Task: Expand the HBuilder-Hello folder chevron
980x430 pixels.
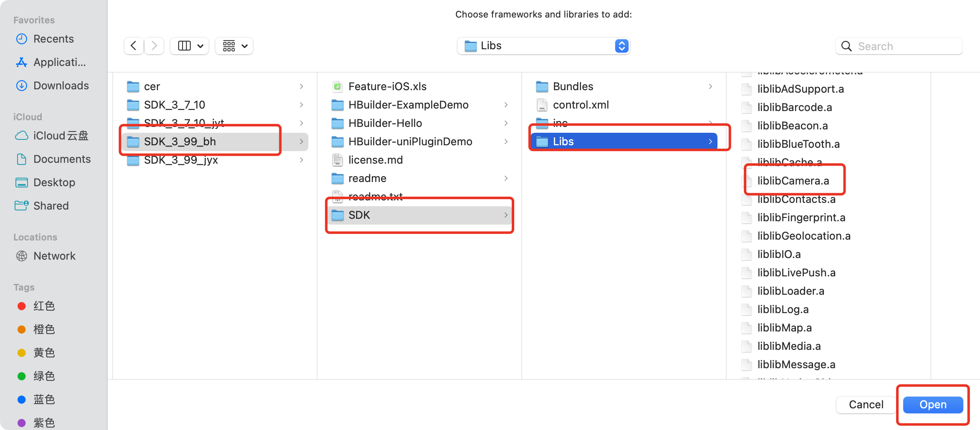Action: (x=505, y=123)
